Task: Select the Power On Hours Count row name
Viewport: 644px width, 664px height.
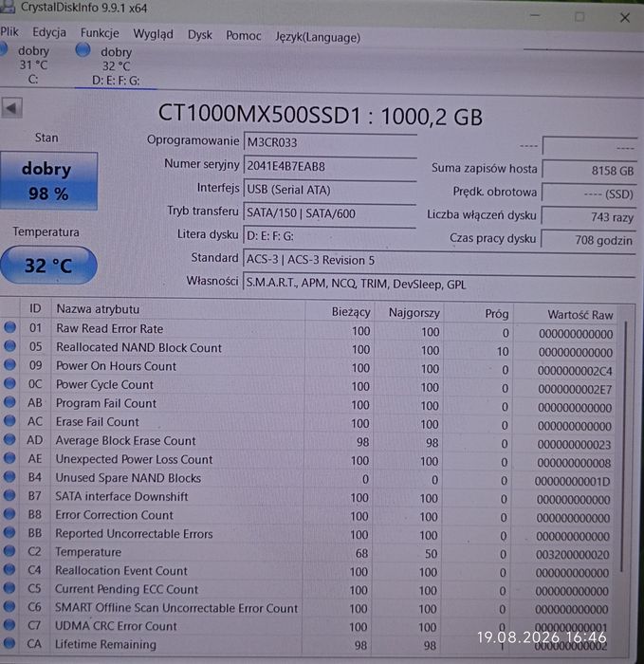Action: tap(116, 366)
